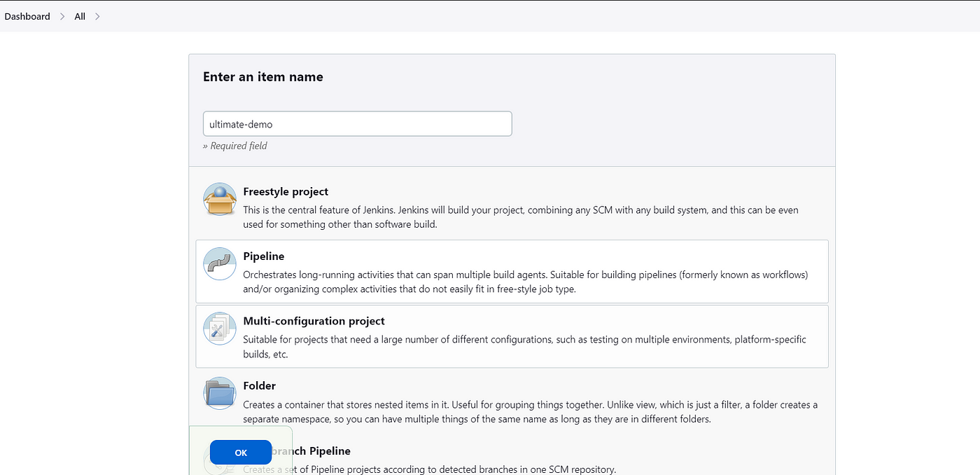
Task: Click the Pipeline pipe icon
Action: tap(220, 263)
